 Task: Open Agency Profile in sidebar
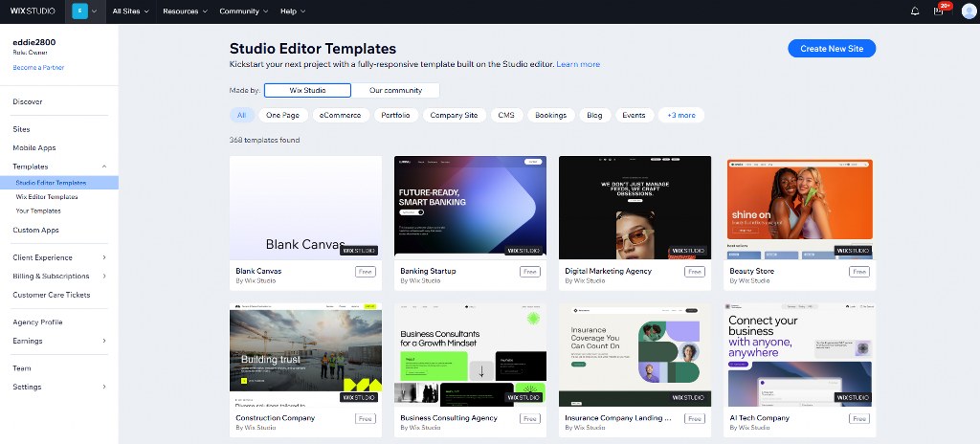coord(37,322)
